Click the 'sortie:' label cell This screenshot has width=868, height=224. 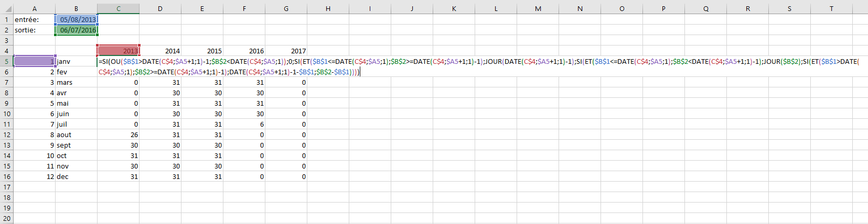click(34, 30)
